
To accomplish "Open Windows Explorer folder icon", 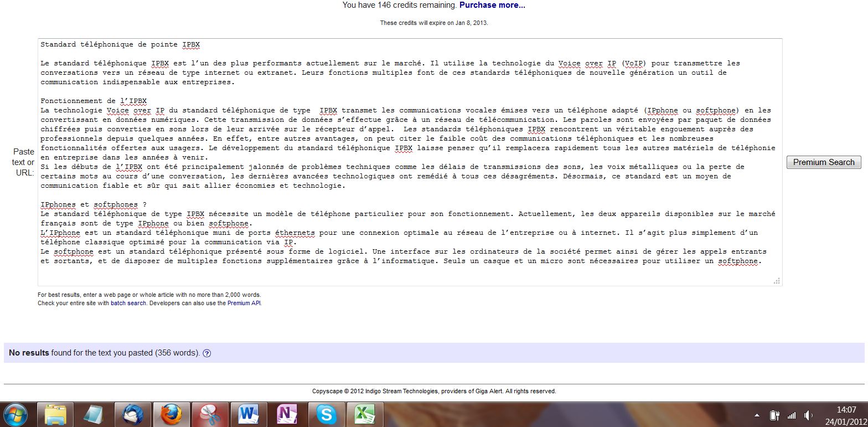I will [55, 414].
